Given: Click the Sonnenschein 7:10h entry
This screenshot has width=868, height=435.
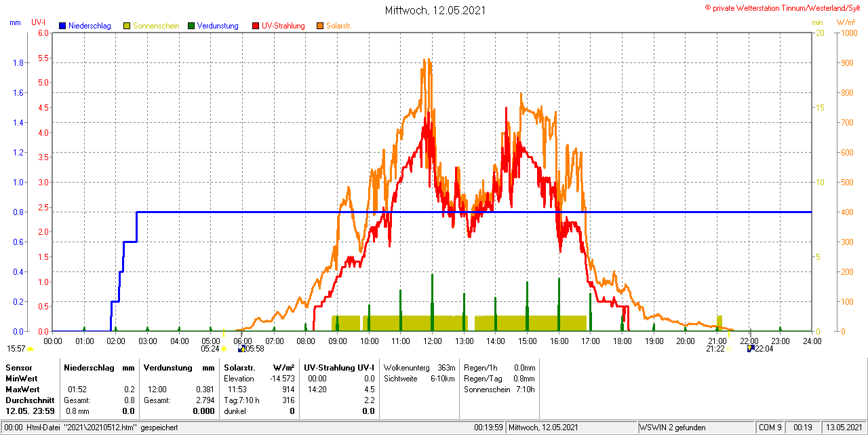Looking at the screenshot, I should click(500, 390).
